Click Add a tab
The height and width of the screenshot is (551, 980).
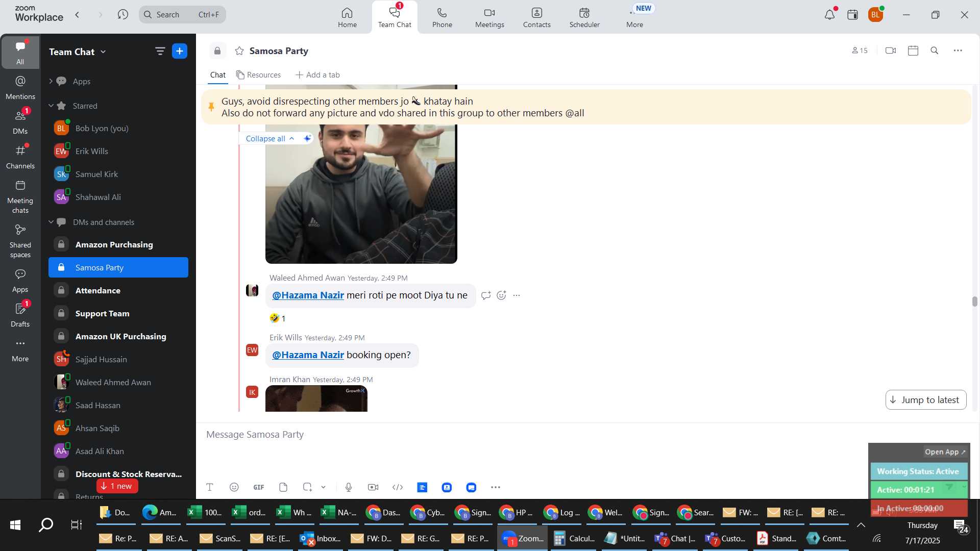(317, 75)
